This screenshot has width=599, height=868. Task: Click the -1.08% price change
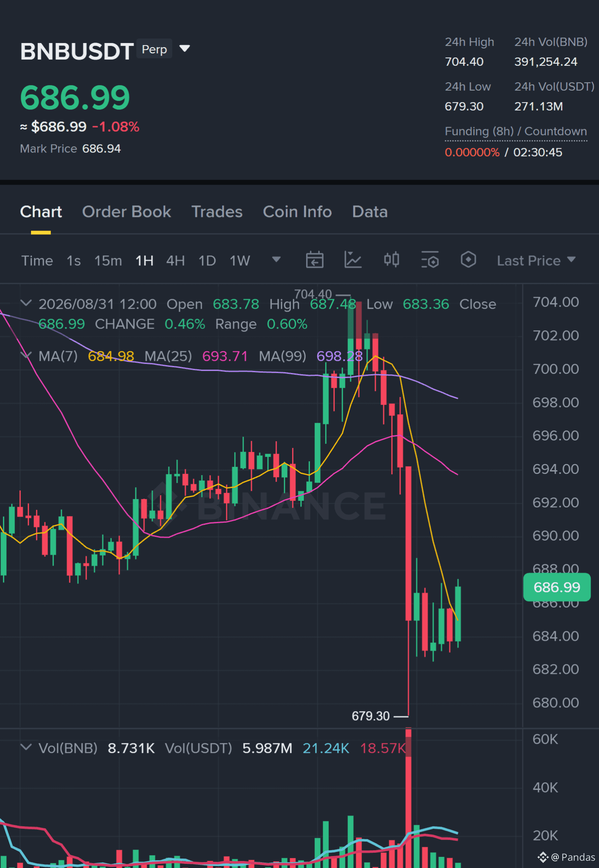tap(116, 127)
